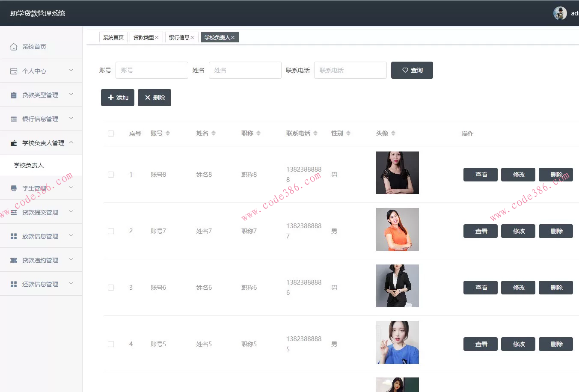Collapse the 学校负责人管理 section

(x=71, y=142)
